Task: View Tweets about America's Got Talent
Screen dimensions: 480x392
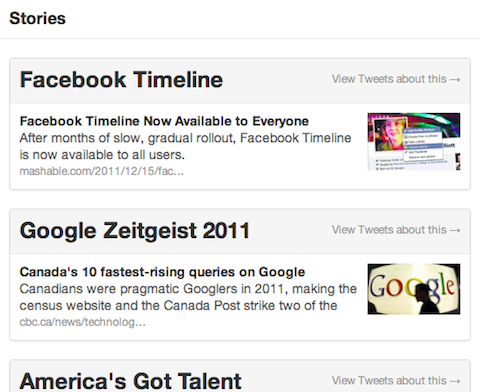Action: (396, 380)
